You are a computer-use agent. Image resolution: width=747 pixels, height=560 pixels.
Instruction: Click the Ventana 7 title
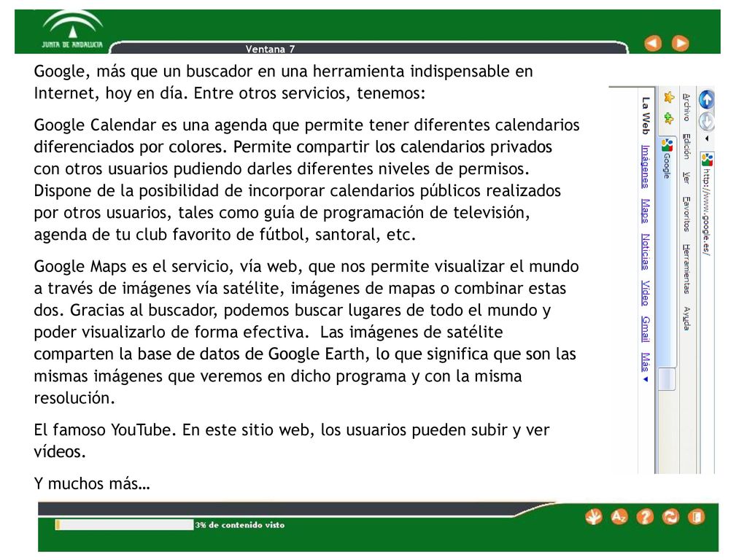(270, 49)
